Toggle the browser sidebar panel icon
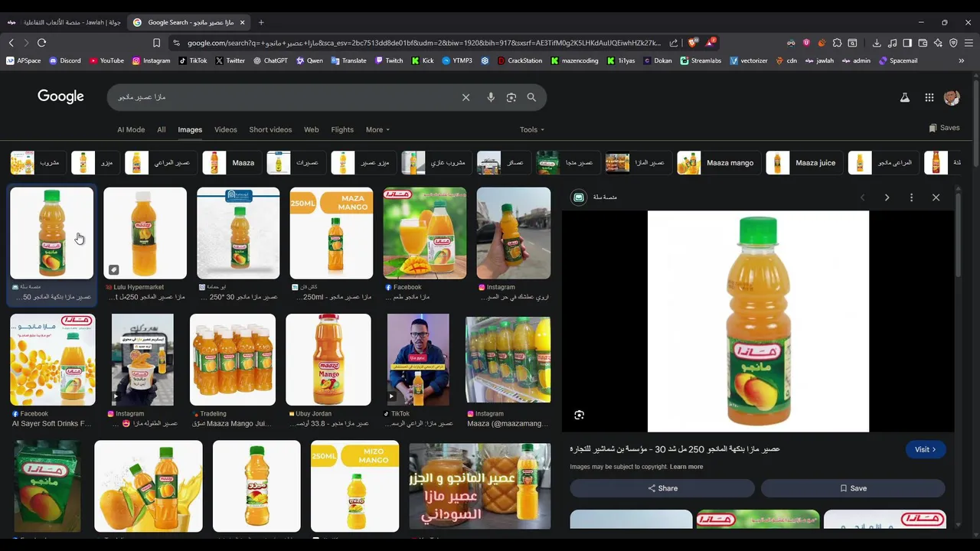 click(907, 43)
